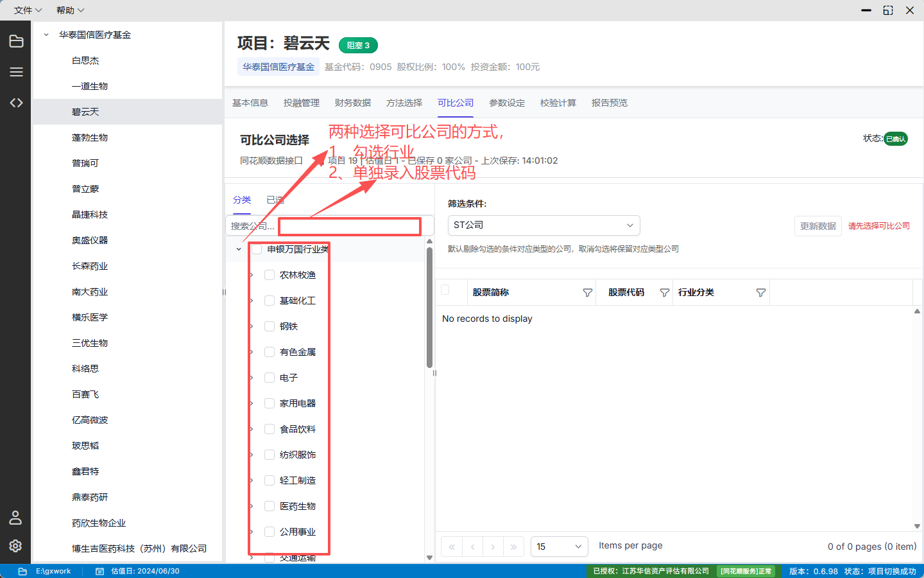Expand the 农林牧渔 tree node
This screenshot has height=578, width=924.
click(x=252, y=275)
